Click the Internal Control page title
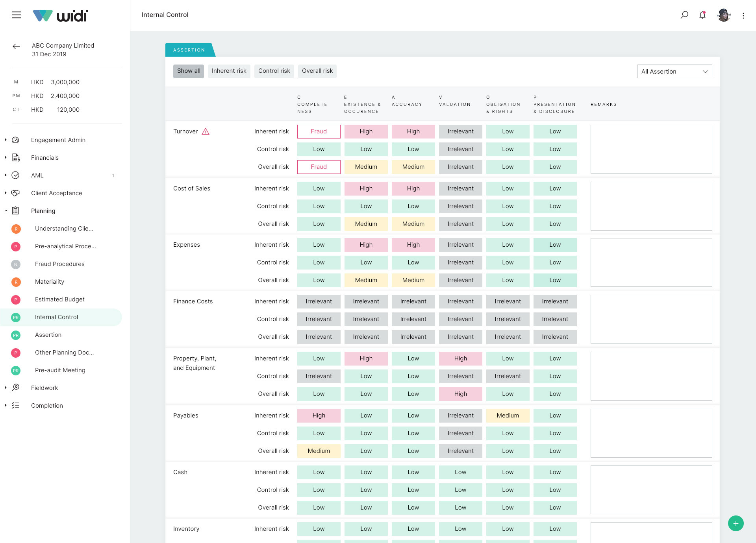756x543 pixels. coord(165,15)
